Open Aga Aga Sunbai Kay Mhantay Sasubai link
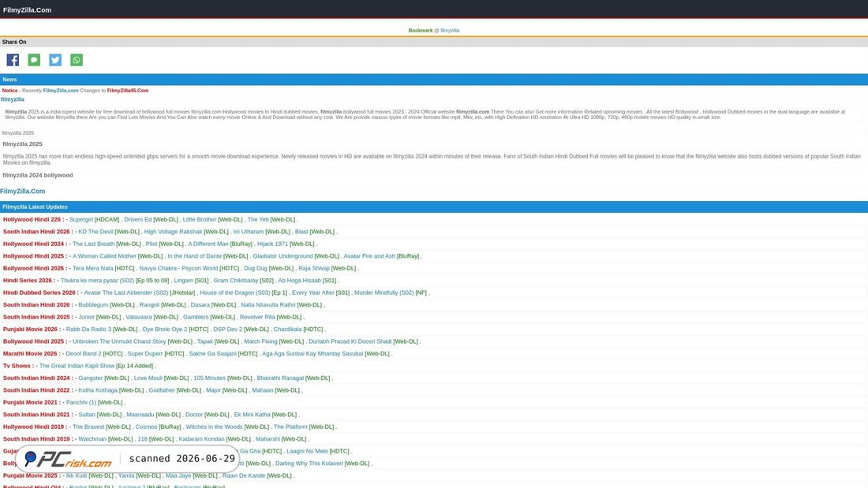868x488 pixels. 312,353
